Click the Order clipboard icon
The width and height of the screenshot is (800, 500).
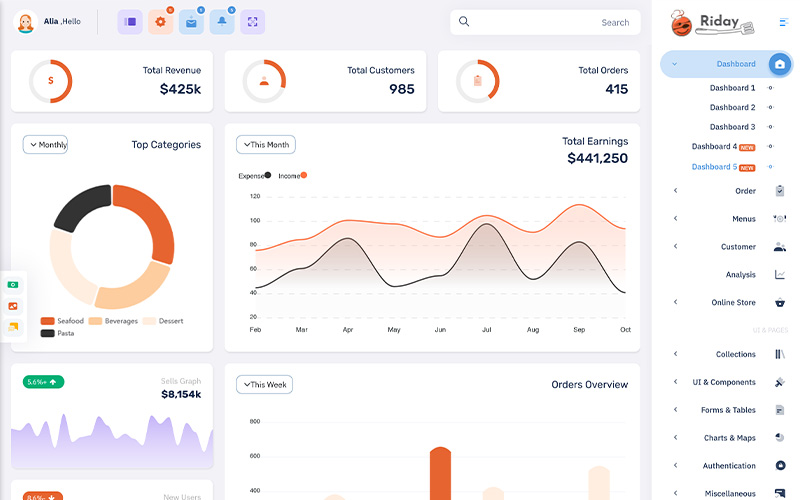[x=780, y=191]
